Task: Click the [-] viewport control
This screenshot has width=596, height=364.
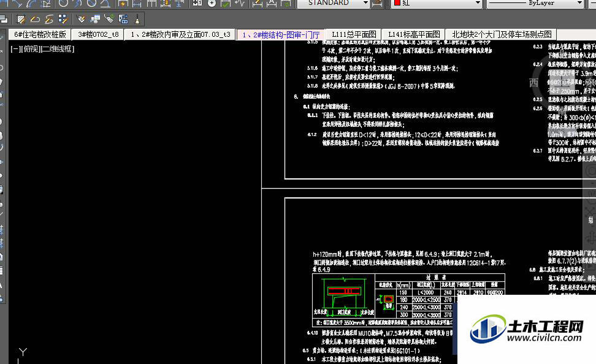Action: click(x=15, y=49)
